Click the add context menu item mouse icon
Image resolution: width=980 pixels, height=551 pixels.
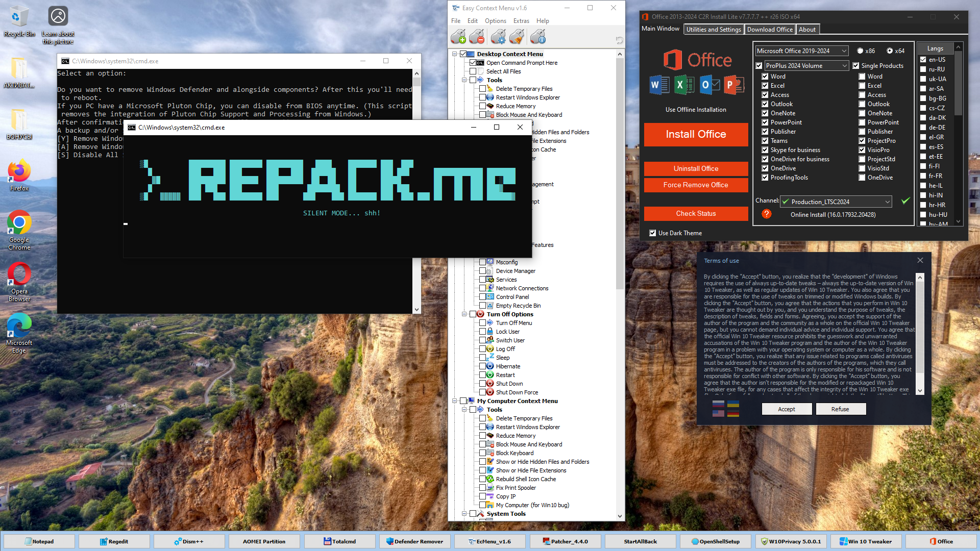pos(458,37)
